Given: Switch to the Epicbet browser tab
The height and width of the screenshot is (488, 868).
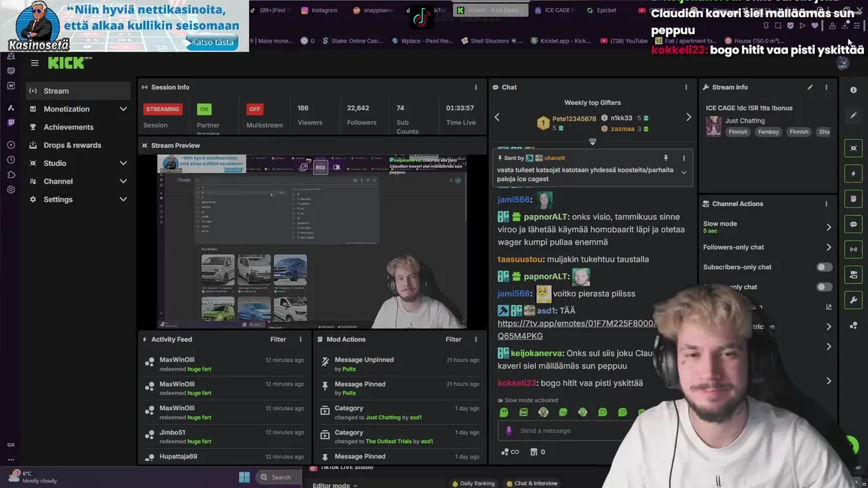Looking at the screenshot, I should tap(601, 10).
